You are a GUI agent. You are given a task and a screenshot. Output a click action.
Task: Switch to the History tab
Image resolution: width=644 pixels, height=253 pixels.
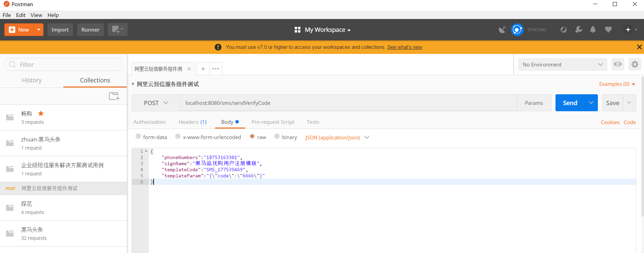(32, 80)
